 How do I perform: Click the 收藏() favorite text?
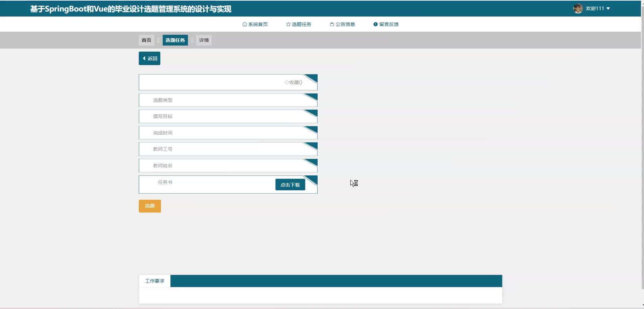coord(296,82)
